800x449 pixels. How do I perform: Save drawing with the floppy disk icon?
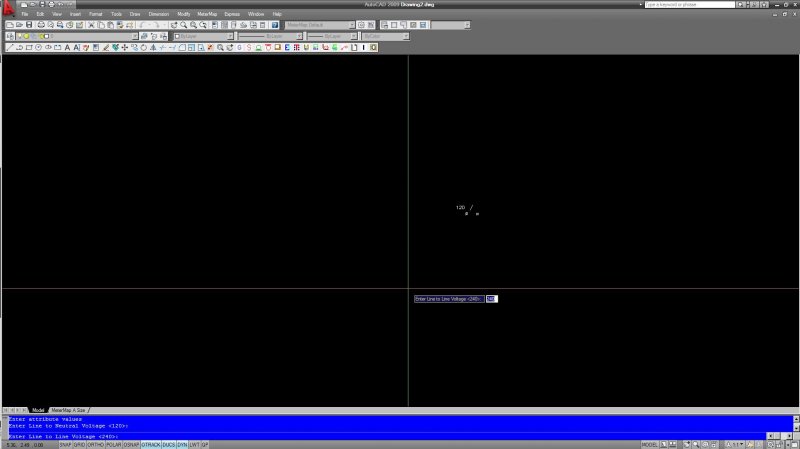(29, 25)
